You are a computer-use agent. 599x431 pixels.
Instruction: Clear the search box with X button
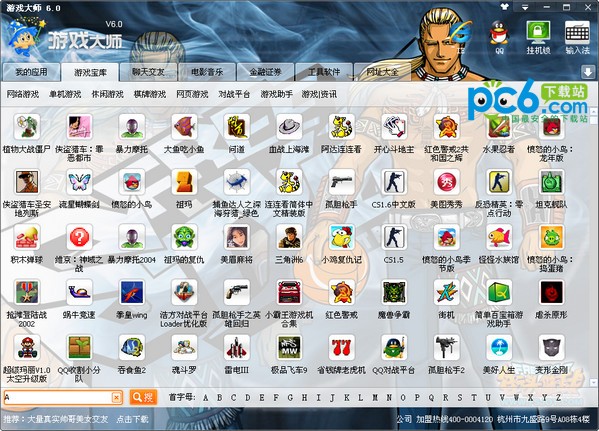116,398
